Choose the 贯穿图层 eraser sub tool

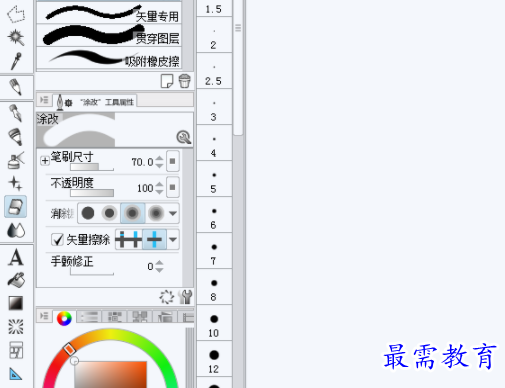click(x=109, y=35)
